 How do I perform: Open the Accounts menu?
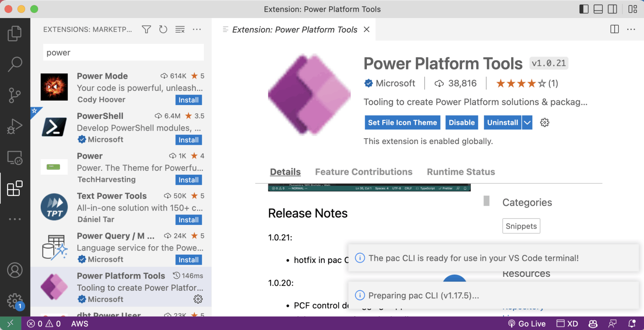click(x=15, y=270)
